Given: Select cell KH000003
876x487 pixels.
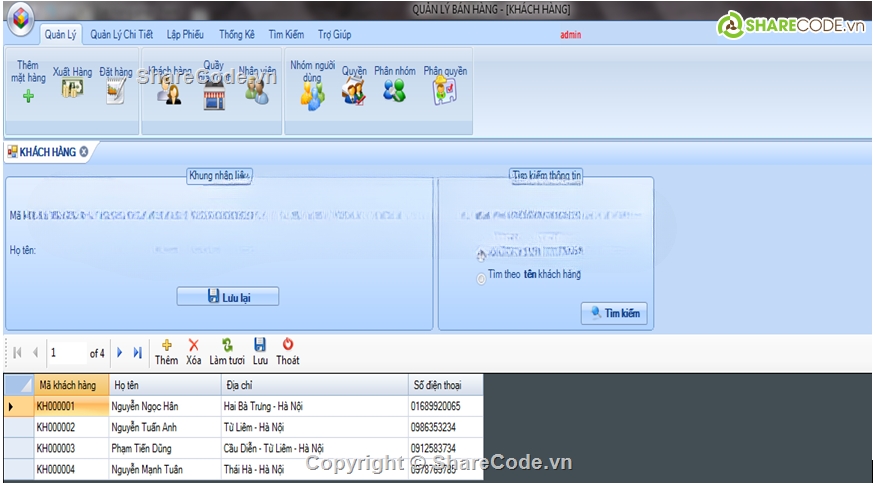Looking at the screenshot, I should point(72,448).
